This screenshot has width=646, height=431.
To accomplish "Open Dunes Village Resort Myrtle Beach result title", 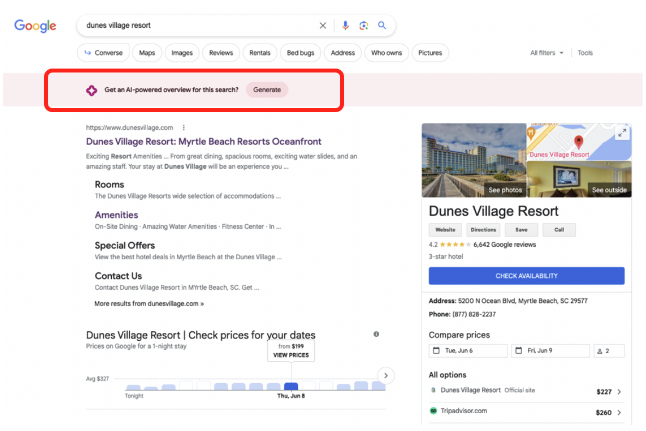I will 204,141.
